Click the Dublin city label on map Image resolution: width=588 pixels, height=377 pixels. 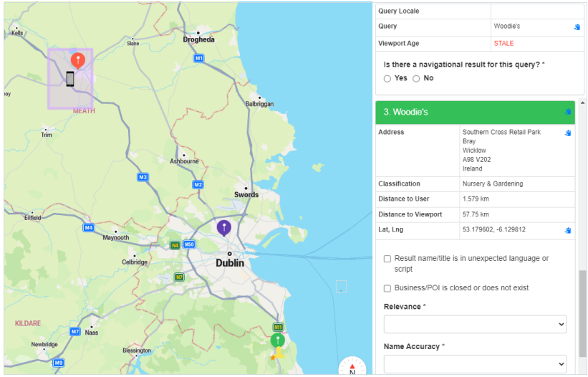pyautogui.click(x=230, y=263)
